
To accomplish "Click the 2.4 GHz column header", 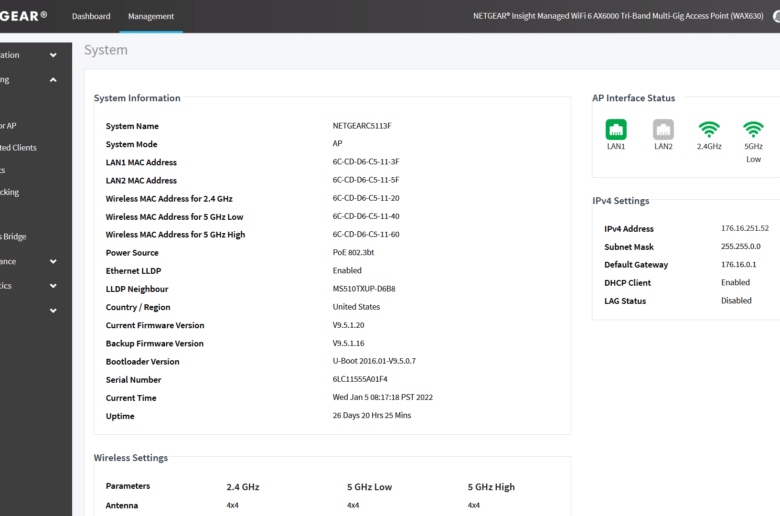I will point(243,487).
